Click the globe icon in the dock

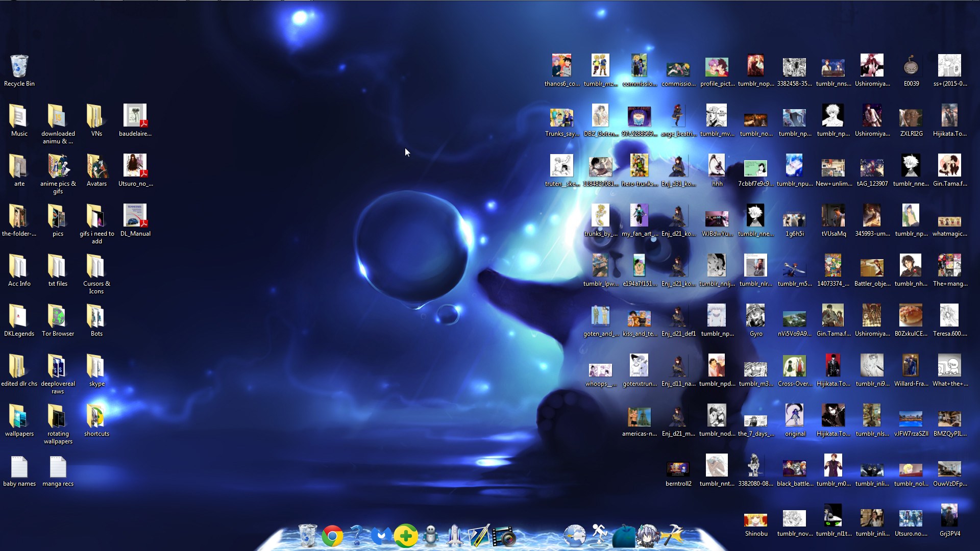pos(574,536)
